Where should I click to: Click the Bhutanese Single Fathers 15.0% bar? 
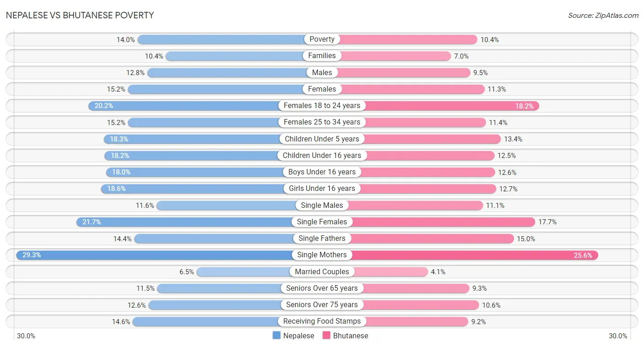(437, 239)
